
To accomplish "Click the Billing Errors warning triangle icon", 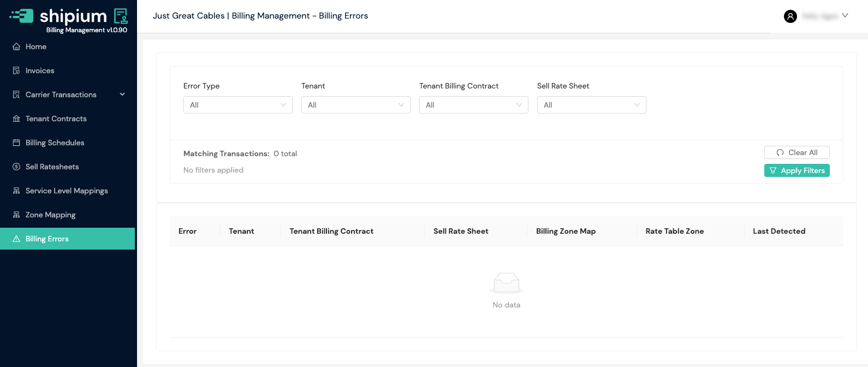I will pos(16,239).
